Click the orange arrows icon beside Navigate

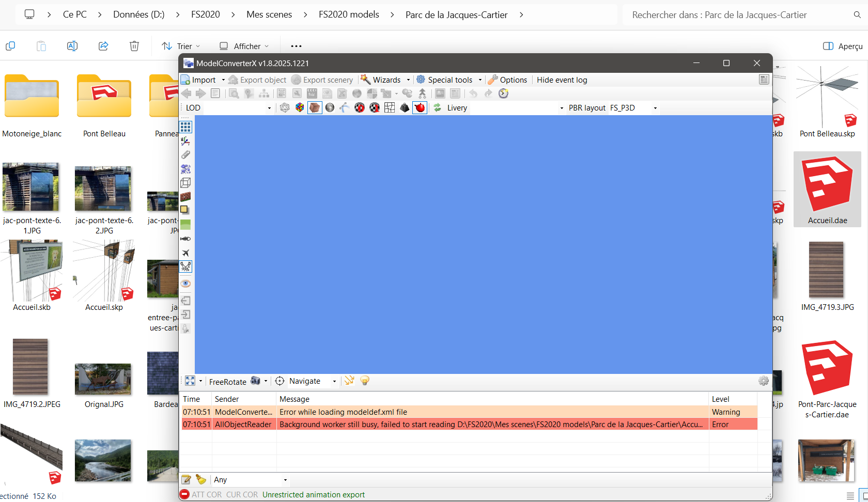pos(349,381)
